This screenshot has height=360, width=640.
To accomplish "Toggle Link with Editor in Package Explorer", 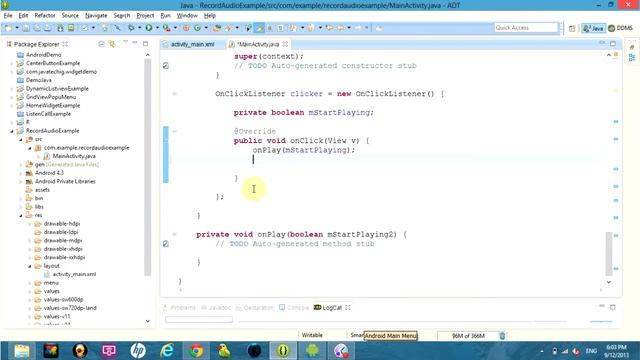I will 112,44.
